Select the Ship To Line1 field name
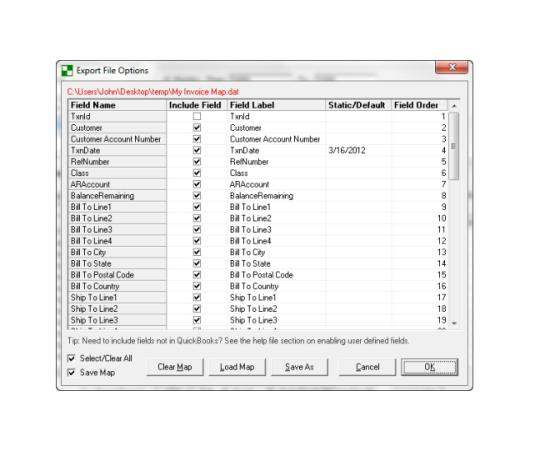540x451 pixels. coord(117,297)
